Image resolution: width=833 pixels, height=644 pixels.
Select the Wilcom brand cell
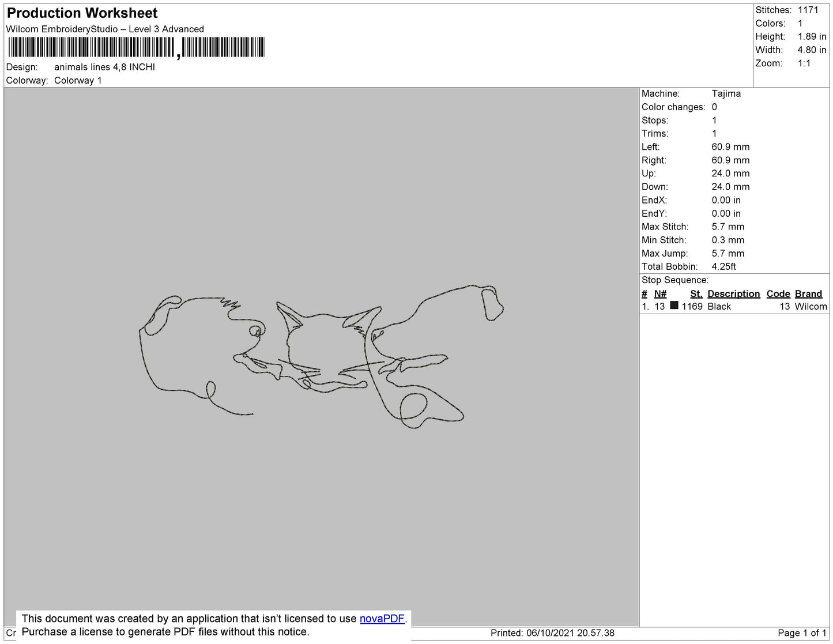(x=811, y=306)
